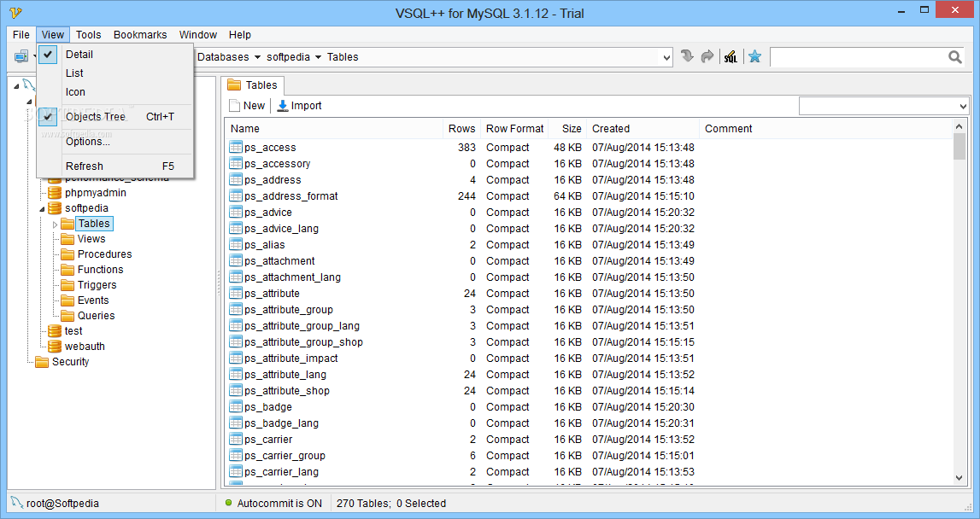Select the Tables tab
The width and height of the screenshot is (980, 519).
click(x=253, y=85)
